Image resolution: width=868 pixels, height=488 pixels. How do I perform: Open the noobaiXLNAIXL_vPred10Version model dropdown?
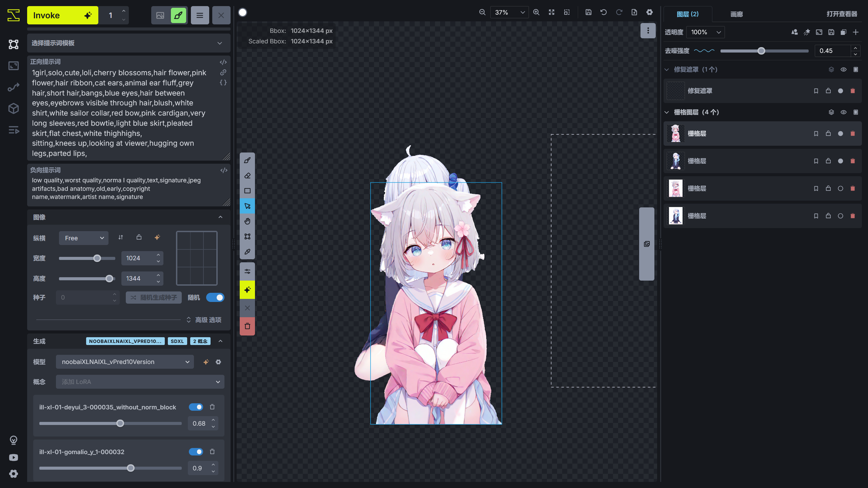124,362
